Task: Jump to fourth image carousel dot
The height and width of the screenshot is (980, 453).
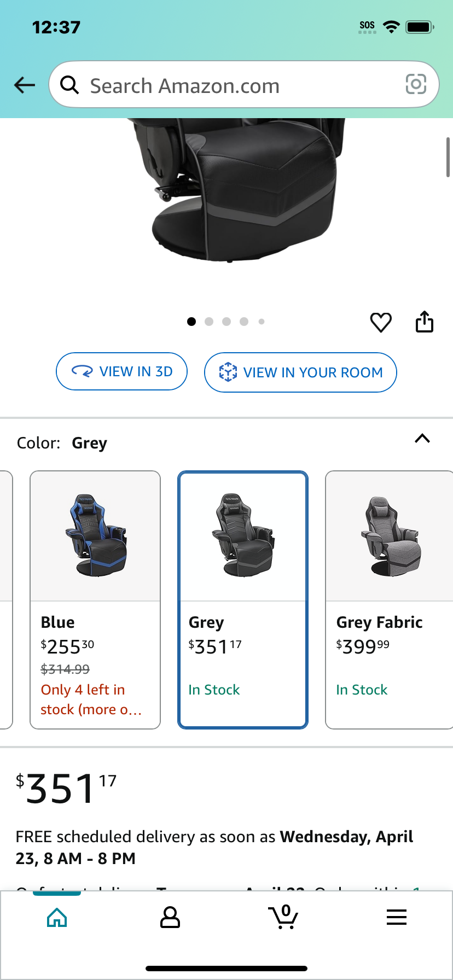Action: pyautogui.click(x=244, y=322)
